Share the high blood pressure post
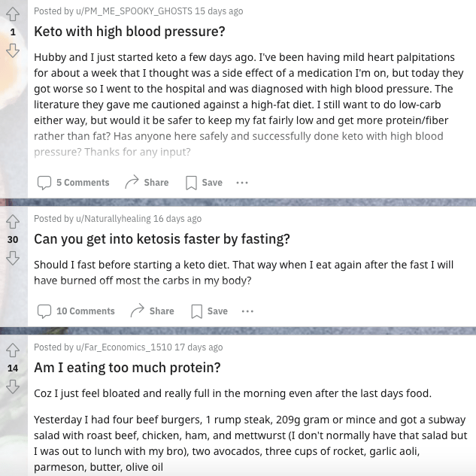This screenshot has width=476, height=476. pos(147,183)
